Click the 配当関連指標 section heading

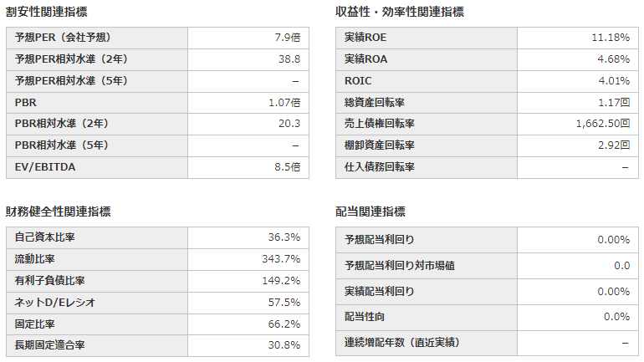click(x=371, y=212)
